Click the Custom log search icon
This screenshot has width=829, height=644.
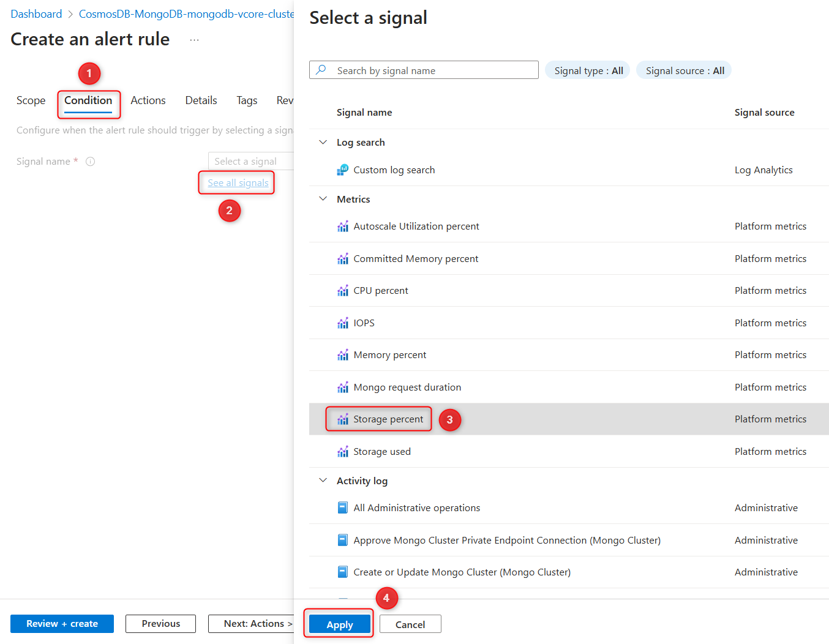(343, 170)
